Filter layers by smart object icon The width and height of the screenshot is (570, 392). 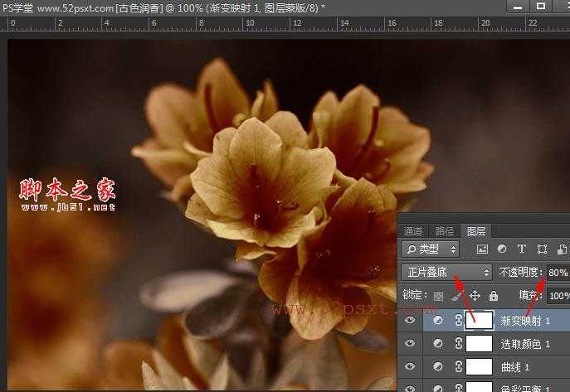point(562,249)
